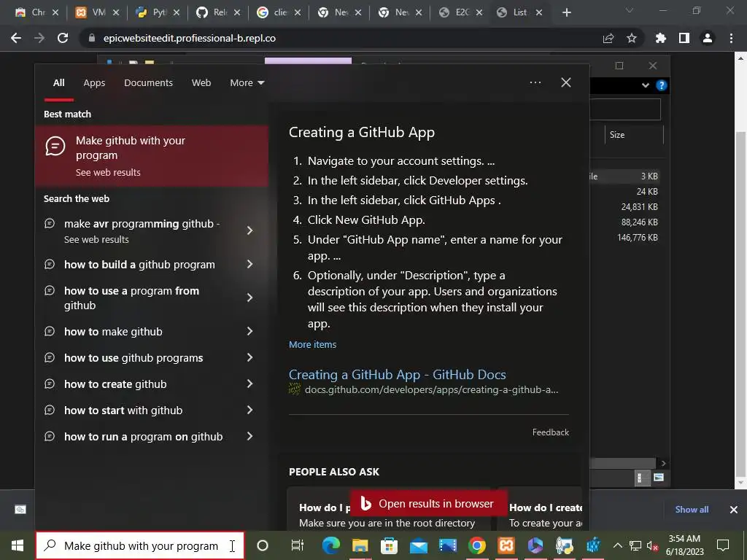Switch to the E2C browser tab

coord(460,12)
